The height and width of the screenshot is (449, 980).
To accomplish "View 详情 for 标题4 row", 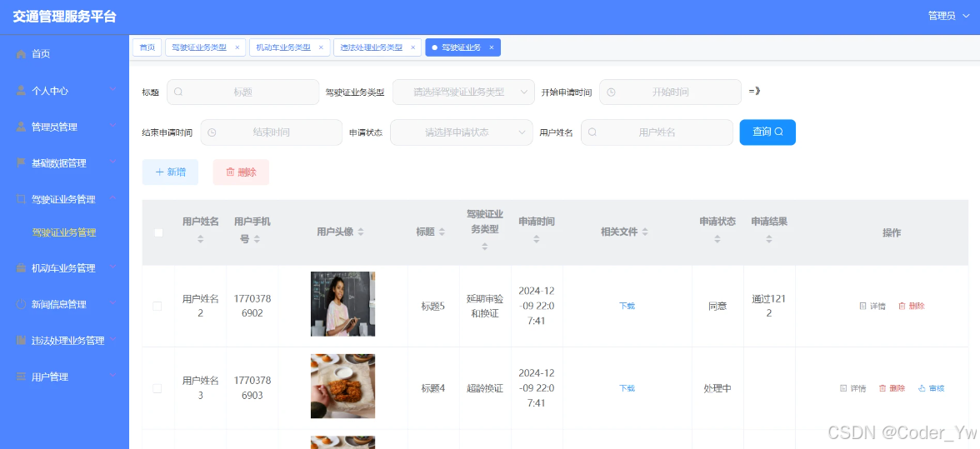I will pos(852,388).
